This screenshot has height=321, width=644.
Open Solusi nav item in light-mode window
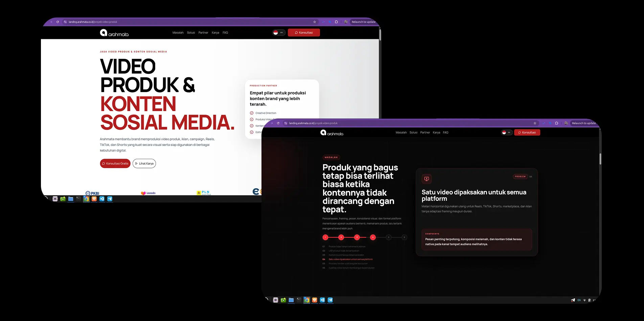[x=191, y=33]
